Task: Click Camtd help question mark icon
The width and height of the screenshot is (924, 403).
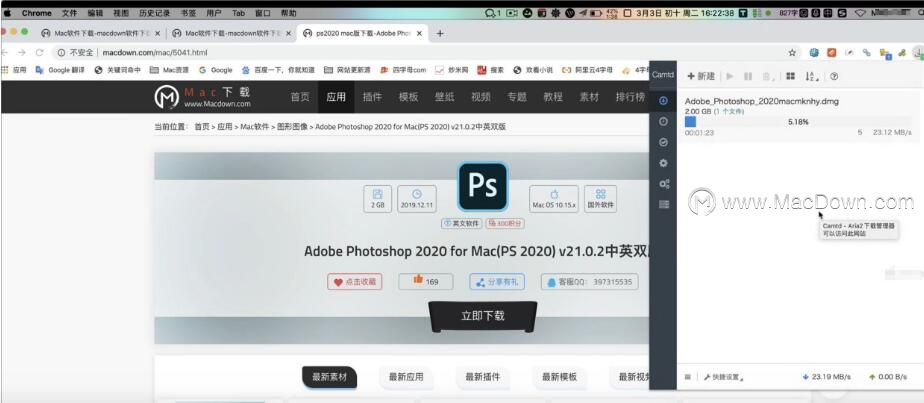Action: [834, 76]
